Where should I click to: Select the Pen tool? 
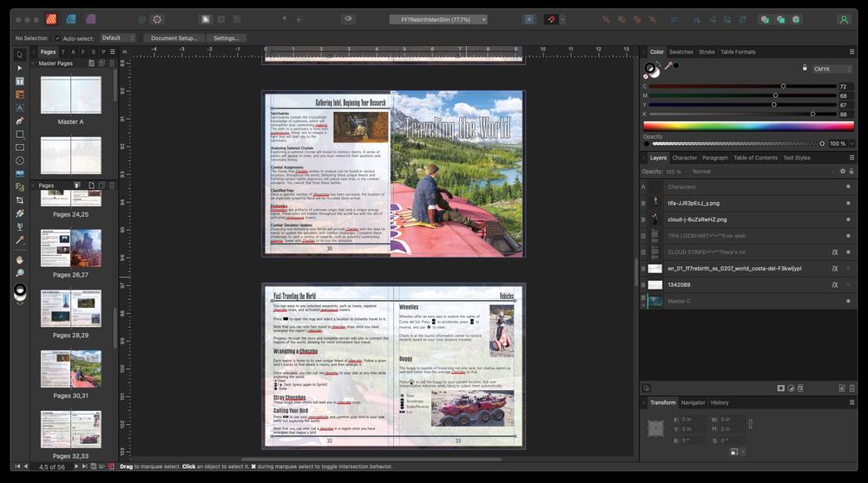click(x=20, y=121)
